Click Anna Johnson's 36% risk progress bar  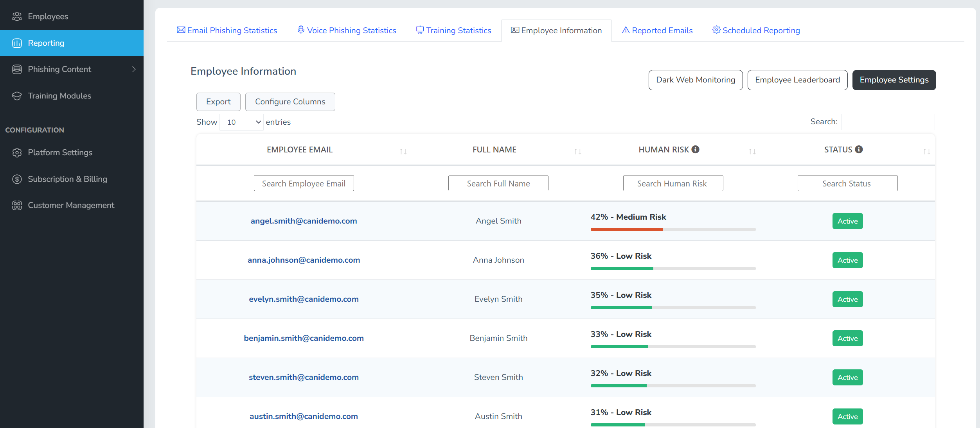673,269
